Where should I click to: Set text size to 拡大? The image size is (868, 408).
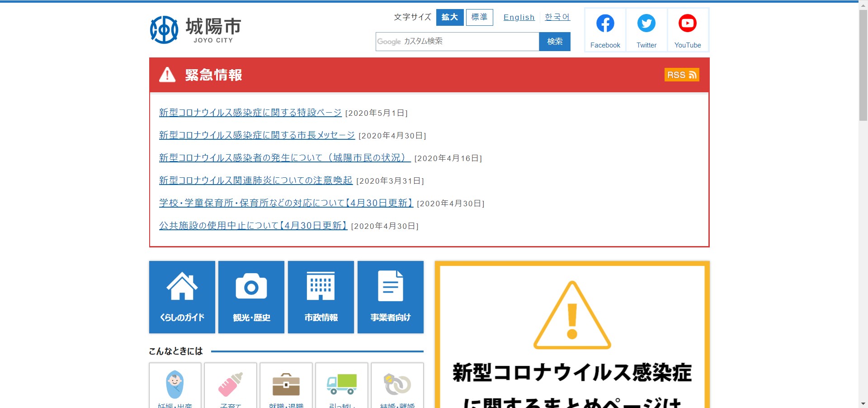pyautogui.click(x=450, y=17)
